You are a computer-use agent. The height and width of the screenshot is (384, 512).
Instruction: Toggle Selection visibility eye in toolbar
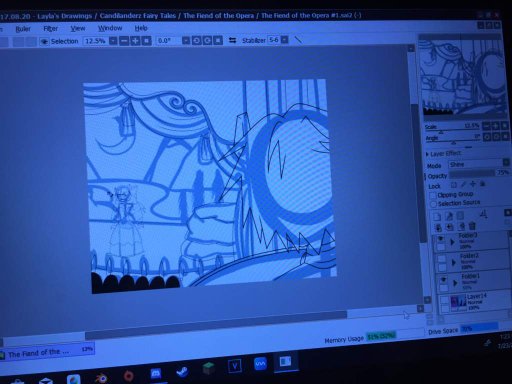(x=44, y=42)
